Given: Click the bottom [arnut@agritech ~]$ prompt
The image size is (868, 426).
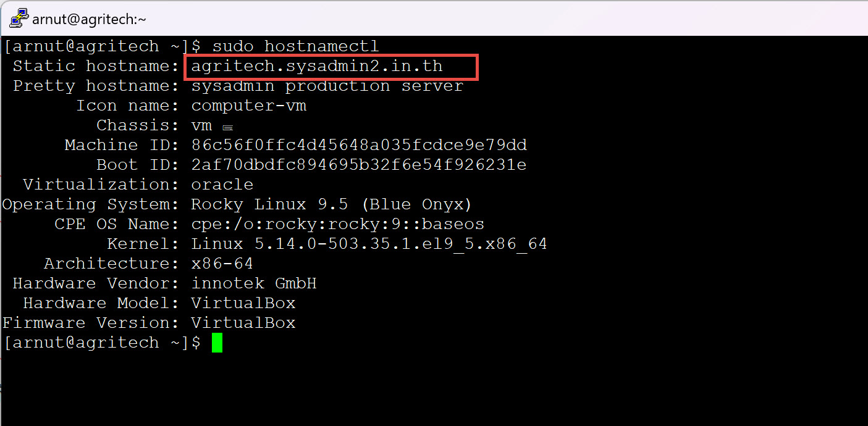Looking at the screenshot, I should (103, 343).
